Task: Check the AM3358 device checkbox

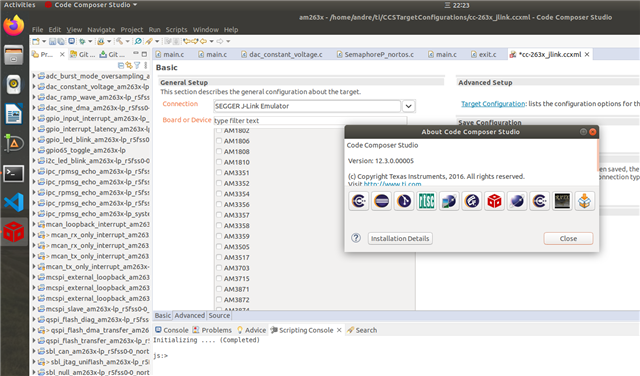Action: coord(219,225)
